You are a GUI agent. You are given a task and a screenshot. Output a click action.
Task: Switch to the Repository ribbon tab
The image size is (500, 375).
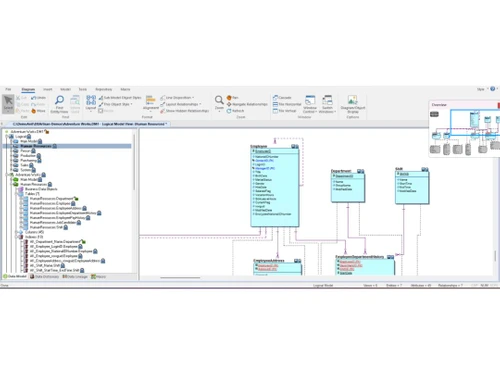point(104,89)
